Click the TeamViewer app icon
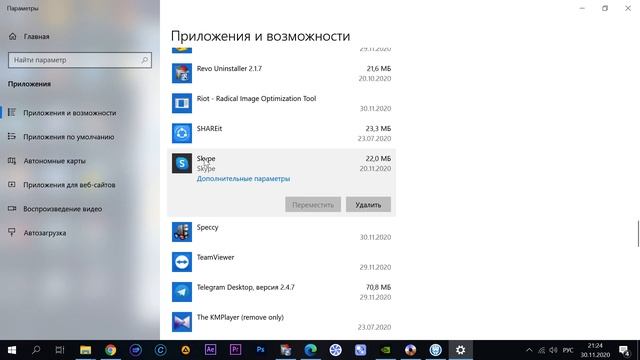This screenshot has width=640, height=360. (182, 262)
